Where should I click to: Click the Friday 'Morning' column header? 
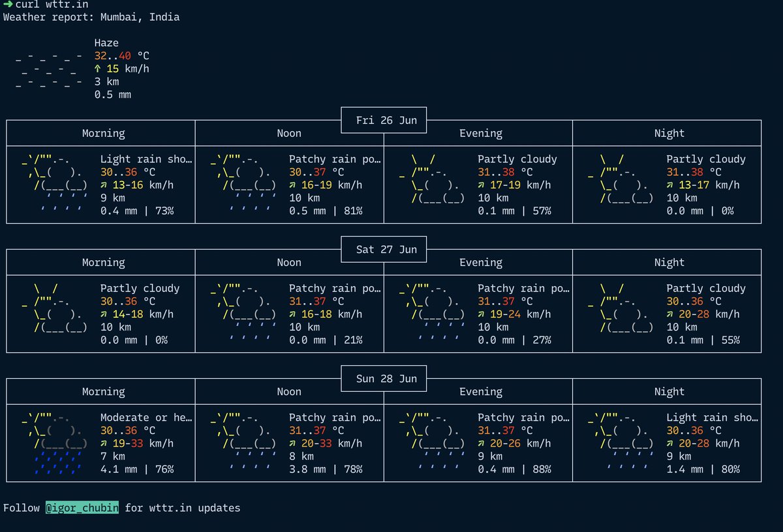103,133
